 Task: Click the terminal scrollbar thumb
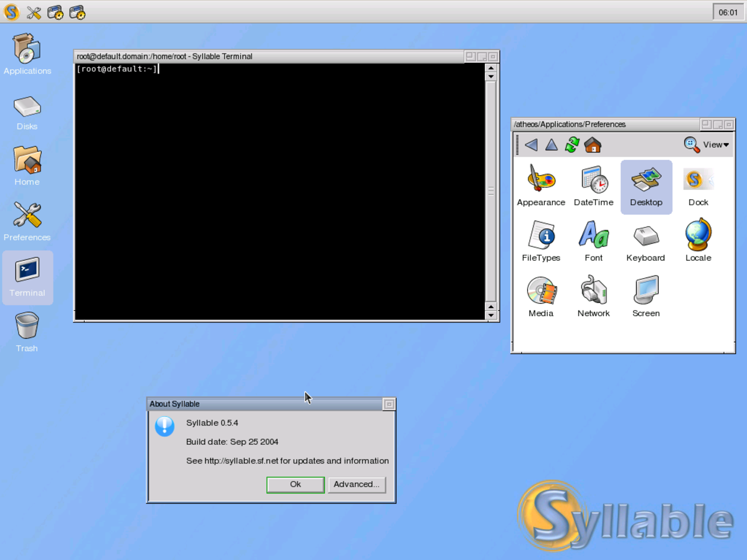(x=491, y=192)
